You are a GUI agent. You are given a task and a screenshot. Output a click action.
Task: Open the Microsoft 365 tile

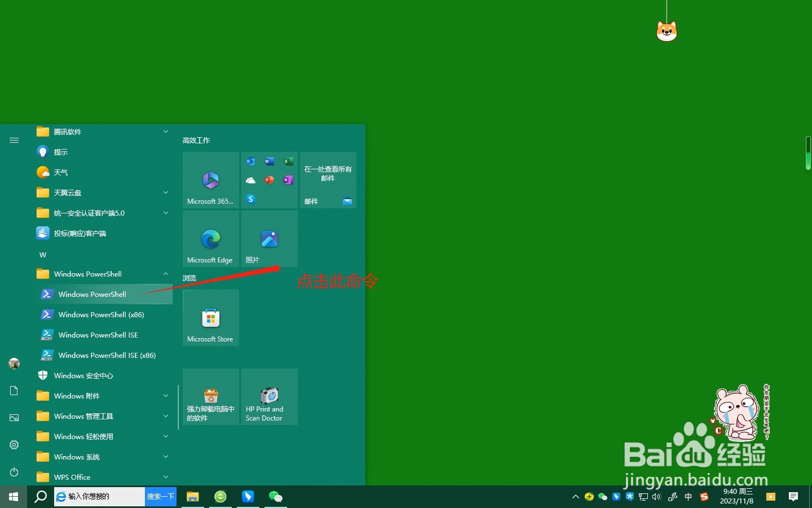(211, 180)
